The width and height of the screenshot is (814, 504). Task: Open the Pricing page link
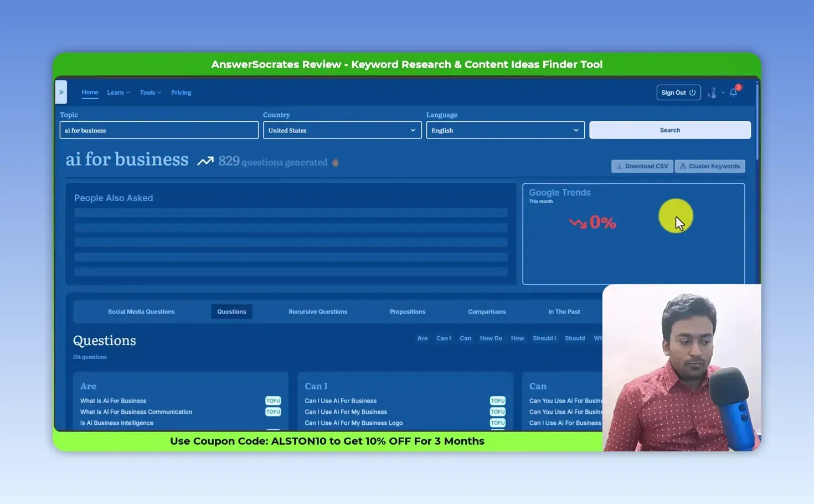click(181, 92)
